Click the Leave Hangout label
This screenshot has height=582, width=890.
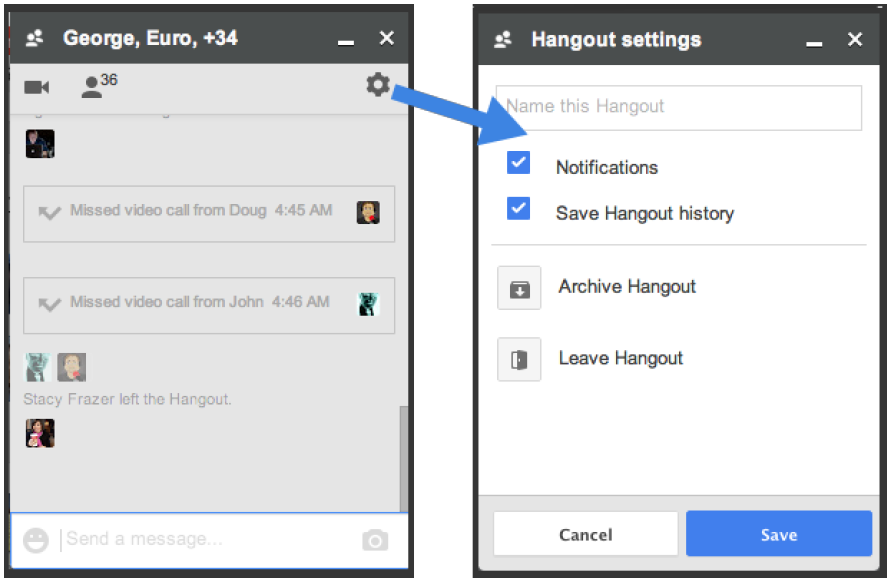(621, 358)
